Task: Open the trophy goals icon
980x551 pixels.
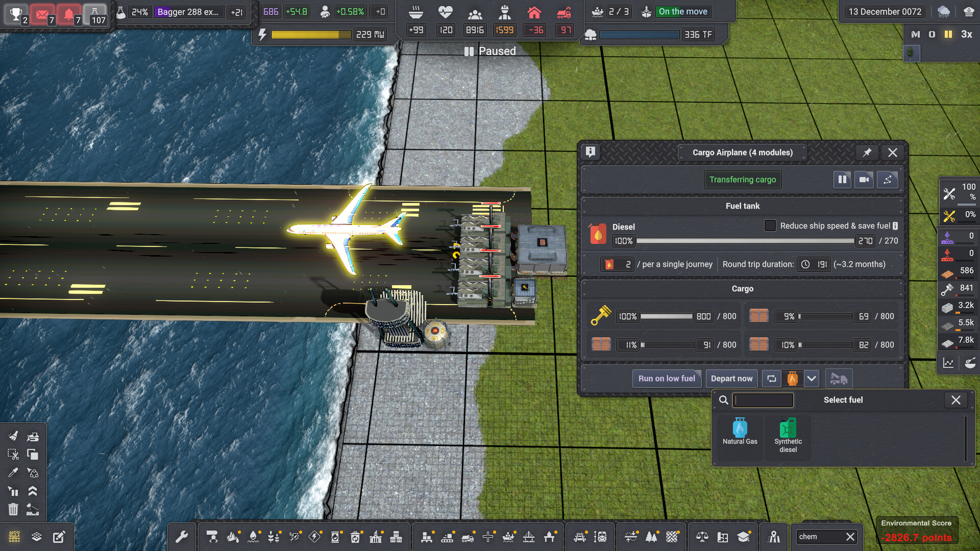Action: tap(16, 14)
